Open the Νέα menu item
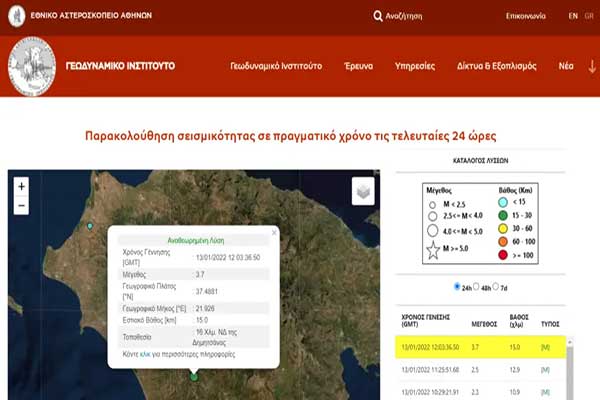The height and width of the screenshot is (400, 600). pyautogui.click(x=566, y=65)
